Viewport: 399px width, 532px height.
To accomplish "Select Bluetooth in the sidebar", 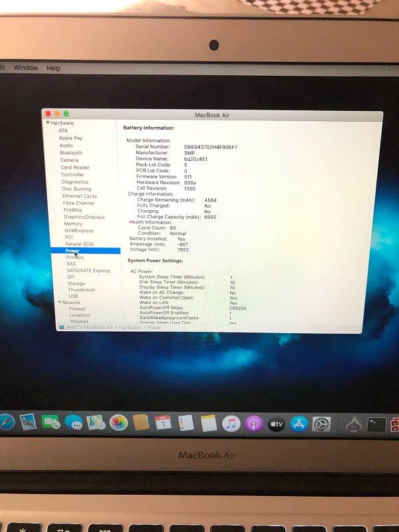I will pos(71,153).
